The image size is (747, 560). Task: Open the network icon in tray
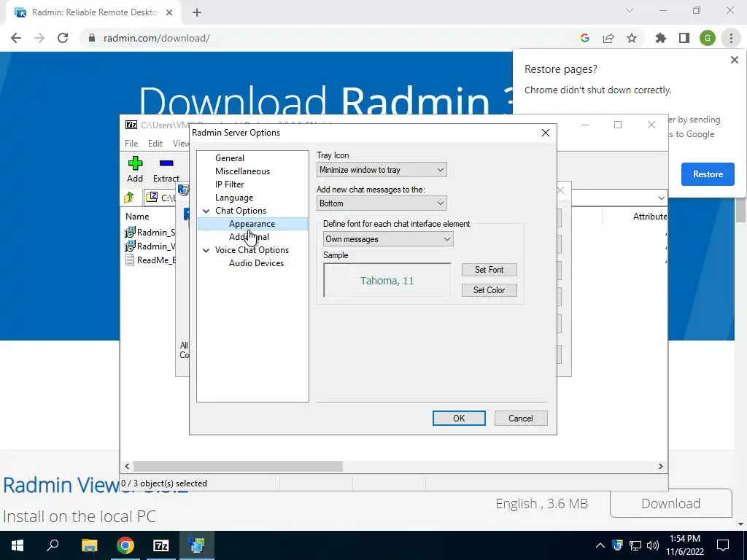(635, 545)
